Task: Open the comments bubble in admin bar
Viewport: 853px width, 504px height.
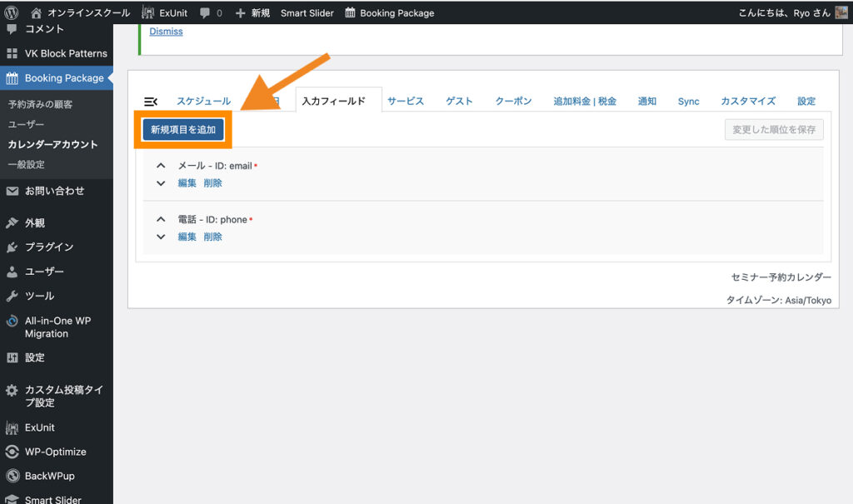Action: (205, 13)
